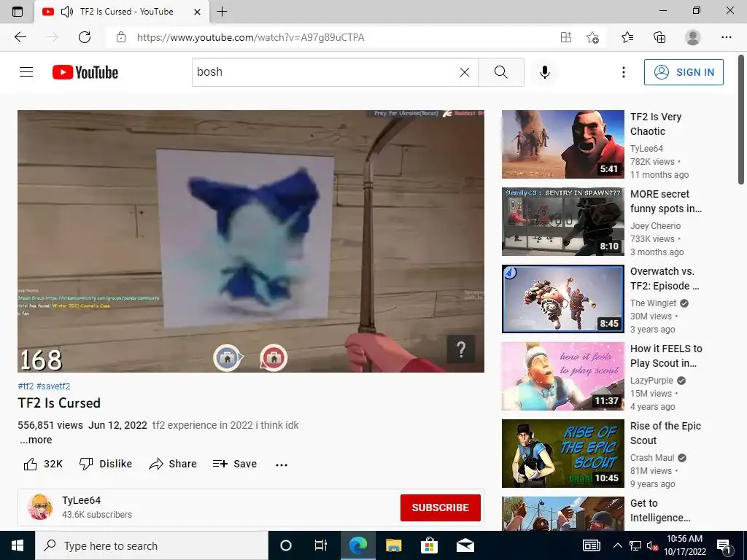Click the question mark overlay in video
This screenshot has width=747, height=560.
click(461, 350)
